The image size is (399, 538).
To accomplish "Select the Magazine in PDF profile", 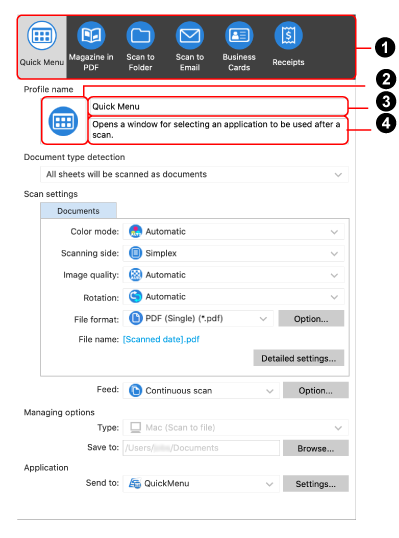I will click(x=91, y=46).
